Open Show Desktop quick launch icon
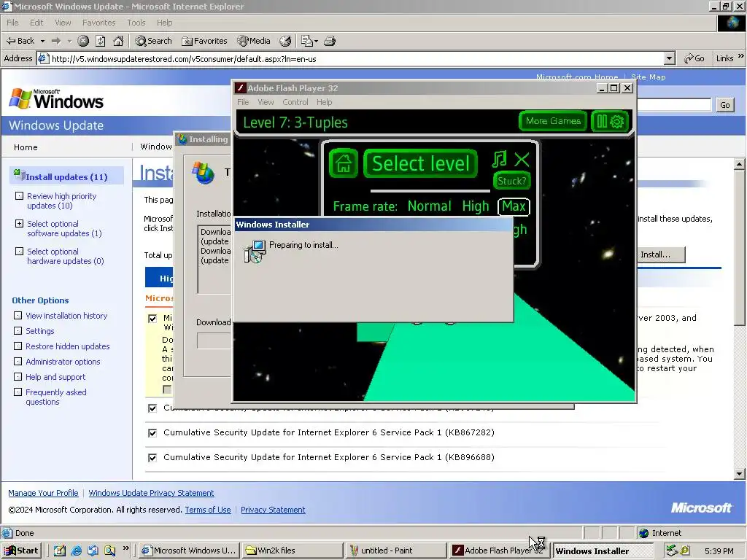The width and height of the screenshot is (747, 560). tap(60, 551)
